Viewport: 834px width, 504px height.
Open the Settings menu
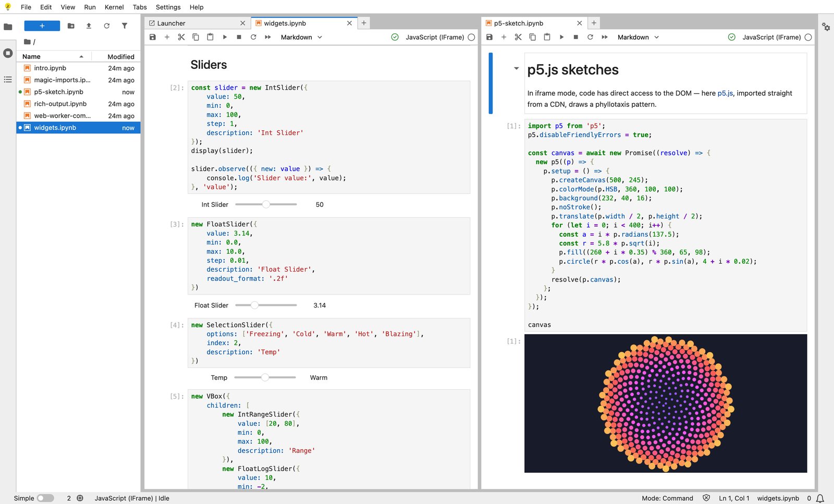coord(168,7)
